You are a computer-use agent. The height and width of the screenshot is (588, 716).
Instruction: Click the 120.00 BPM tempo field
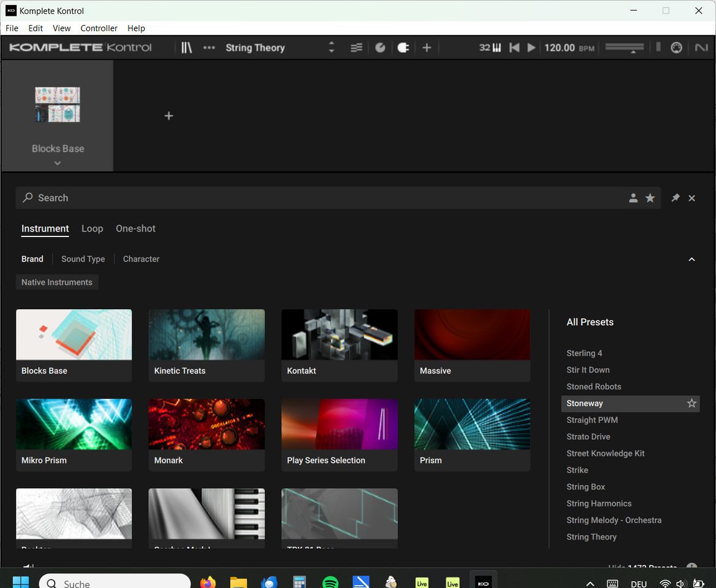click(569, 48)
